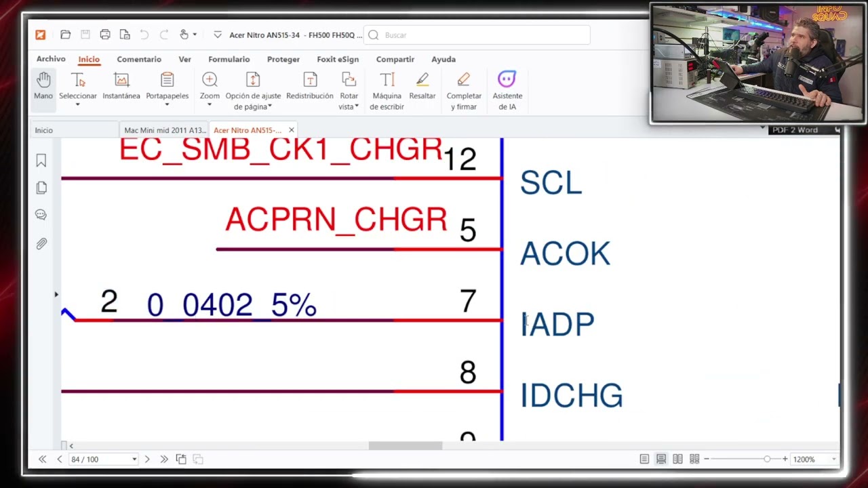
Task: Click the Portapapeles clipboard icon
Action: pyautogui.click(x=167, y=80)
